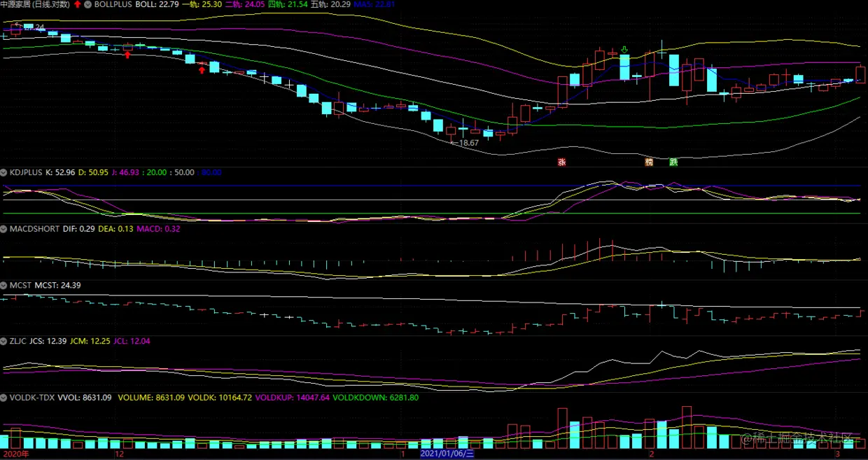Select the MCST indicator label

[x=20, y=286]
